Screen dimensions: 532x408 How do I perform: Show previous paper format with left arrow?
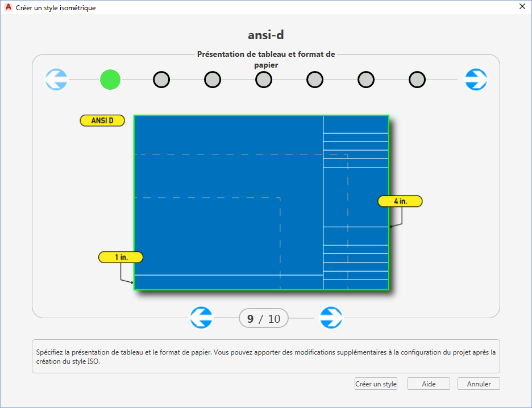pyautogui.click(x=201, y=318)
